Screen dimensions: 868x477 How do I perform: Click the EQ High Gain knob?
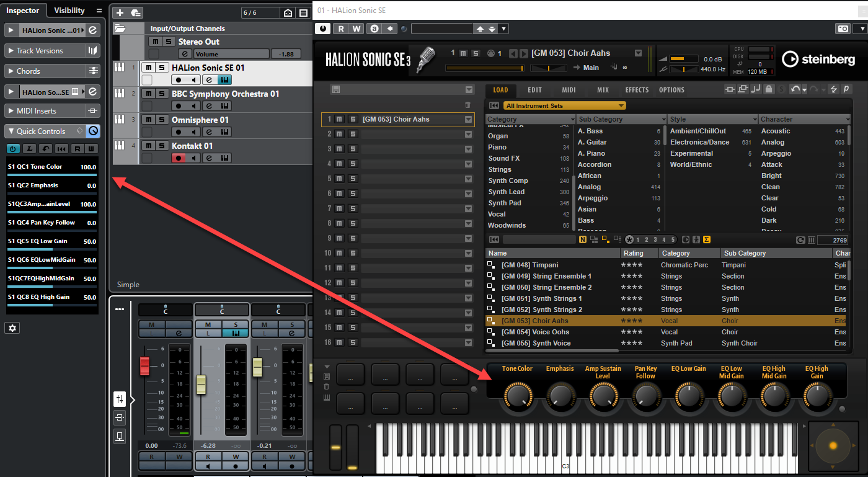click(x=817, y=395)
